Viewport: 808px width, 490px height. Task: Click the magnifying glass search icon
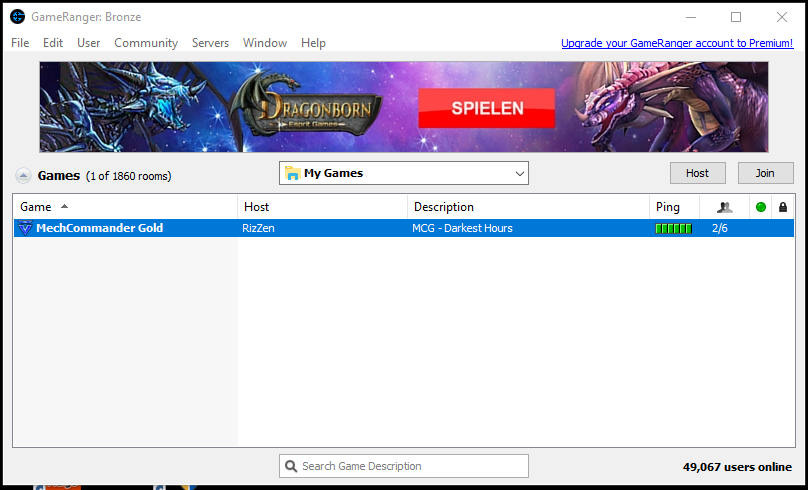[x=291, y=466]
